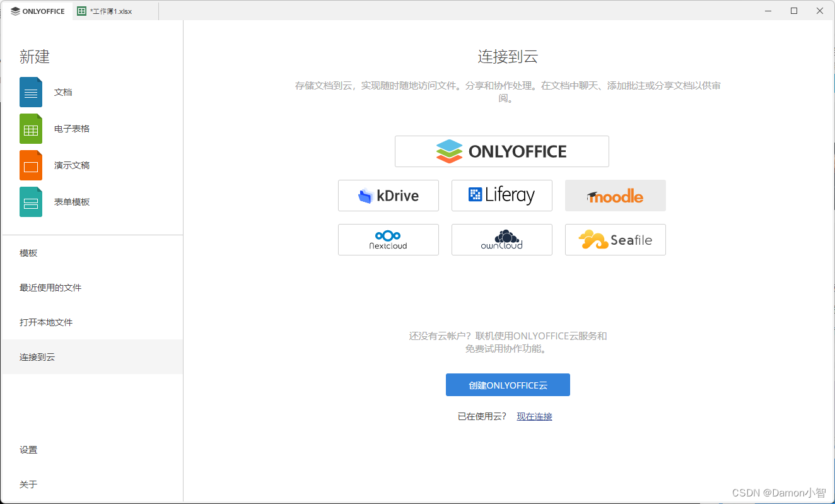This screenshot has height=504, width=835.
Task: Click the green spreadsheet file icon
Action: click(x=31, y=129)
